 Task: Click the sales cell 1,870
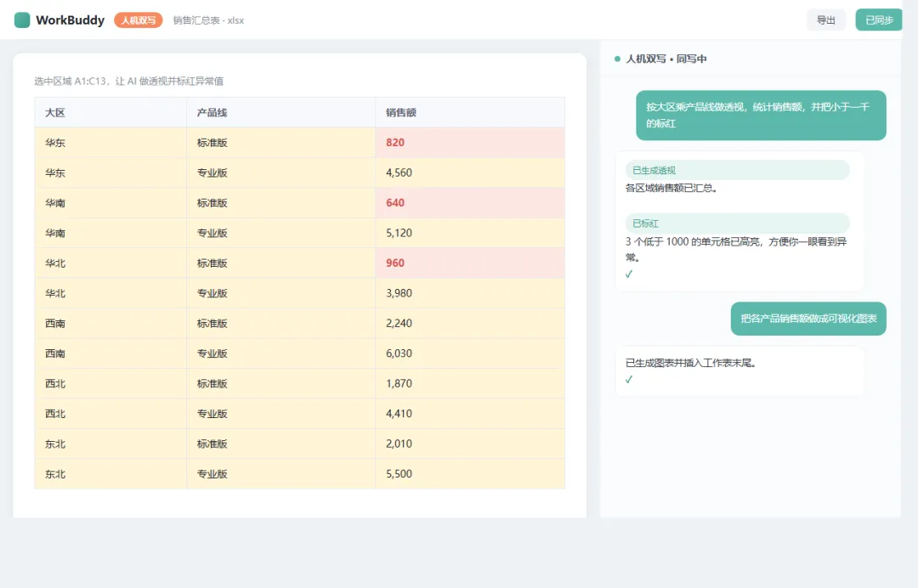point(470,383)
